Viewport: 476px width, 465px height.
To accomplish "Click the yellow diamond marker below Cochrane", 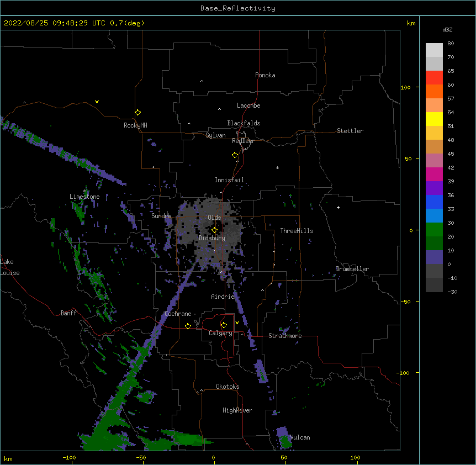I will point(188,326).
